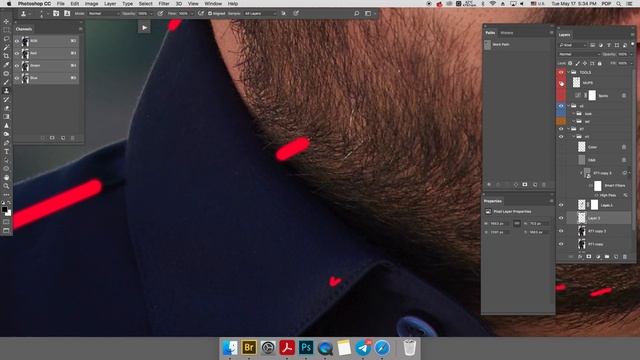Viewport: 640px width, 360px height.
Task: Toggle the Aligned checkbox
Action: (210, 13)
